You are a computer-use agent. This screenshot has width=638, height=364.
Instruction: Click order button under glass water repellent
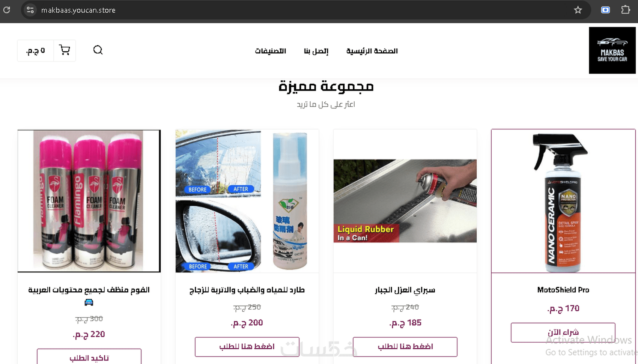pyautogui.click(x=247, y=347)
